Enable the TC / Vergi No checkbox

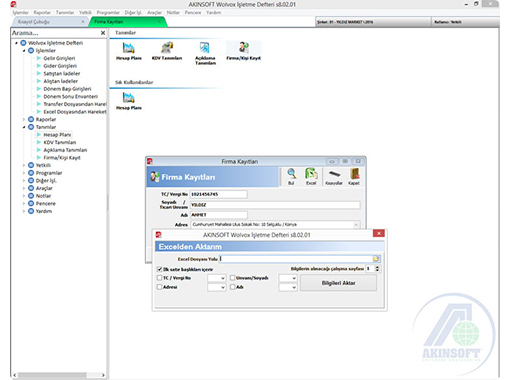coord(159,278)
